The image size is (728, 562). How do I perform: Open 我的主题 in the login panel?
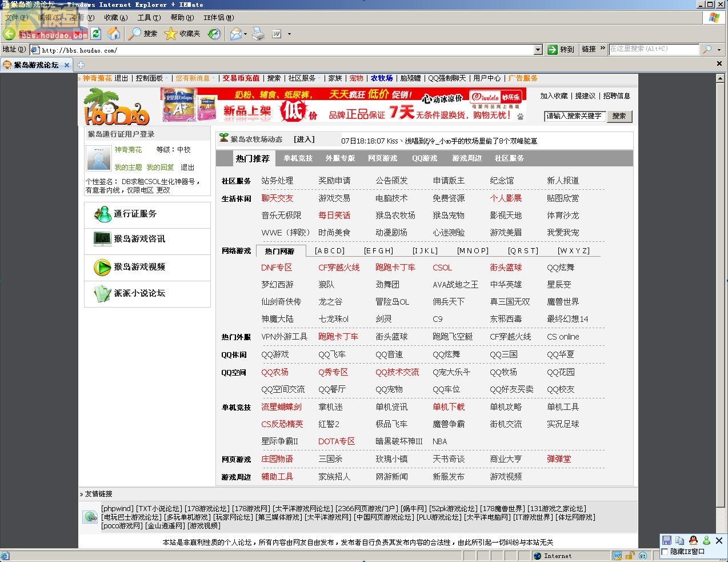(x=128, y=168)
